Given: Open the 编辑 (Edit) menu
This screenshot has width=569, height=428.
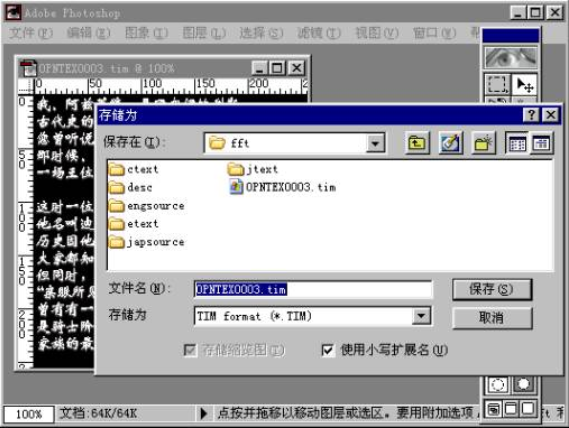Looking at the screenshot, I should pyautogui.click(x=89, y=33).
